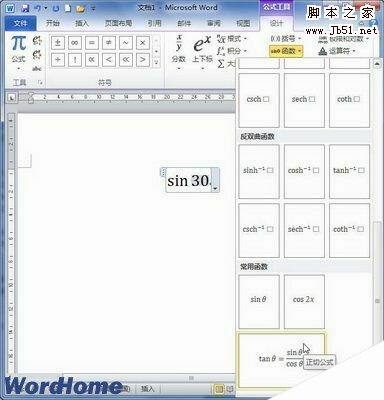Open the Fraction structure gallery
Image resolution: width=384 pixels, height=400 pixels.
(x=179, y=53)
